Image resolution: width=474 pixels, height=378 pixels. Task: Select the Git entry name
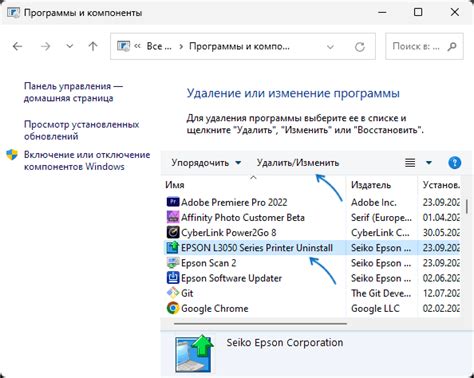(x=187, y=293)
